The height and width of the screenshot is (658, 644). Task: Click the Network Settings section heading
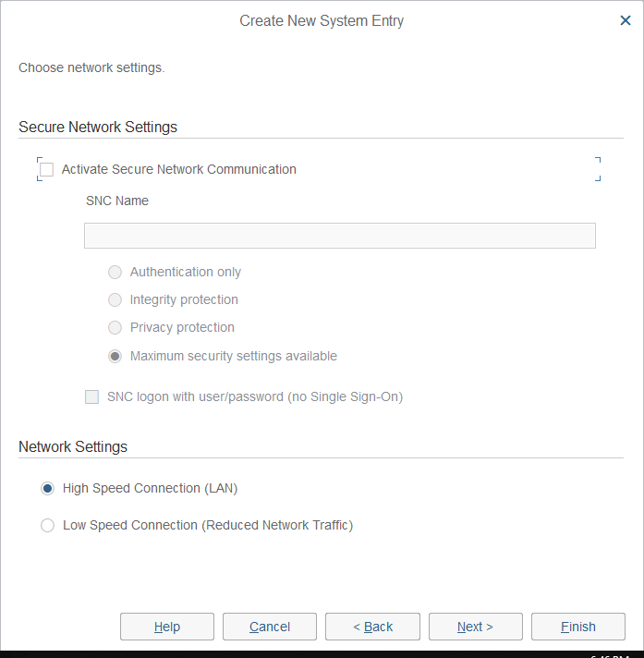click(73, 446)
